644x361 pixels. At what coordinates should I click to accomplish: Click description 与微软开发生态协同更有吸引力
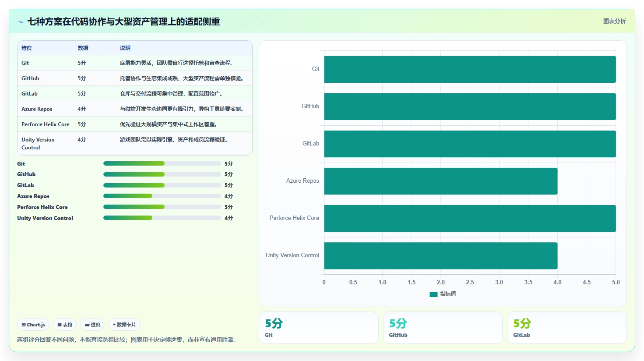(x=182, y=109)
